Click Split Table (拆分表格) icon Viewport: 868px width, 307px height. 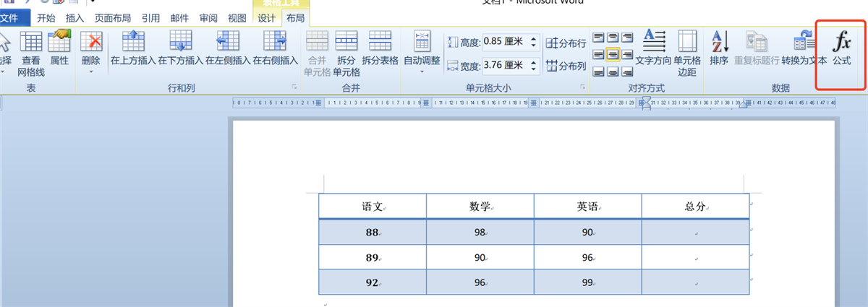click(x=380, y=48)
